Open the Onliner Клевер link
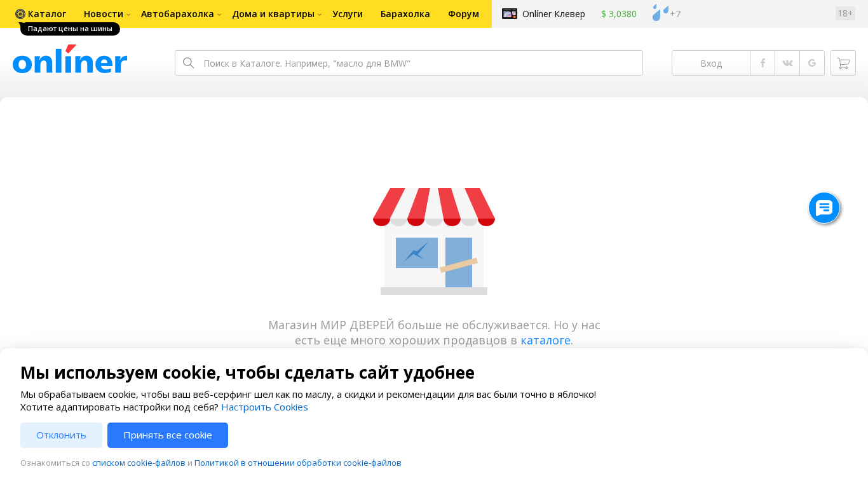868x488 pixels. click(553, 14)
